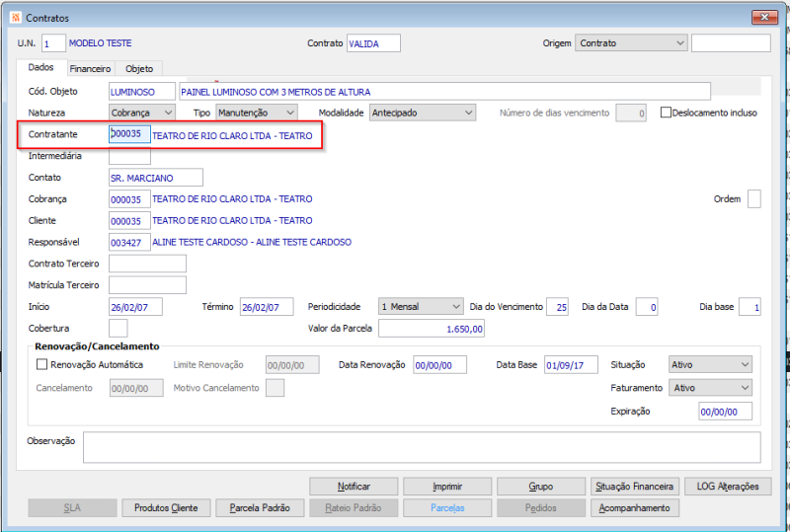Expand the Modalidade Antecipado dropdown

click(423, 113)
